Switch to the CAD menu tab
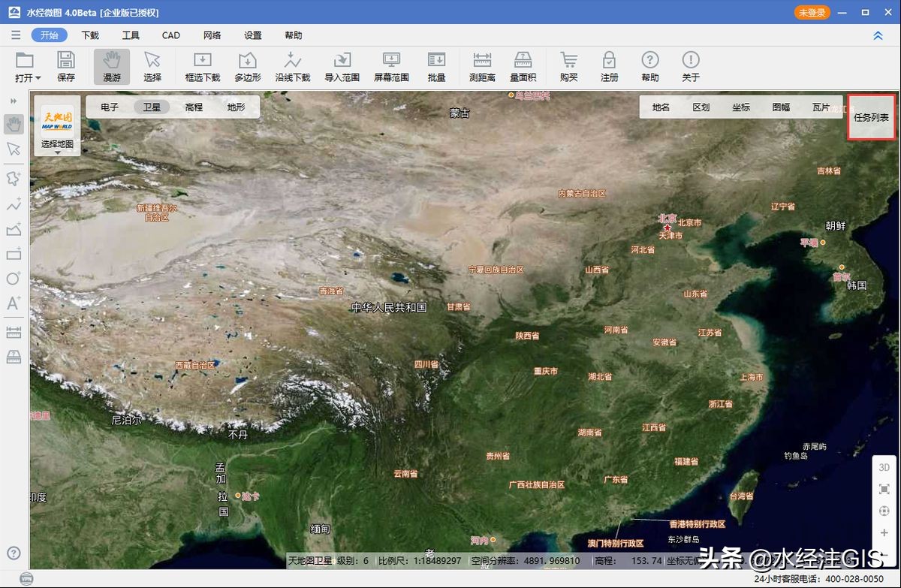This screenshot has width=901, height=588. 170,35
